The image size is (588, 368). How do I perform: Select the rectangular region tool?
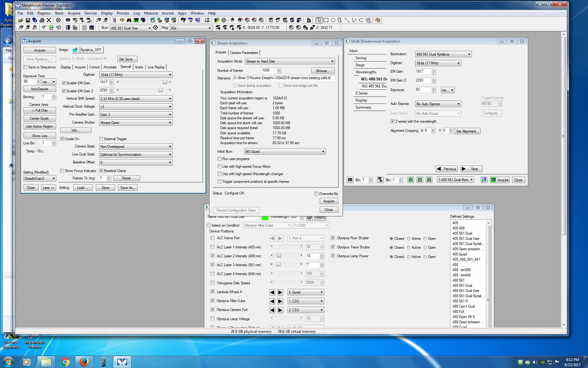[x=326, y=20]
